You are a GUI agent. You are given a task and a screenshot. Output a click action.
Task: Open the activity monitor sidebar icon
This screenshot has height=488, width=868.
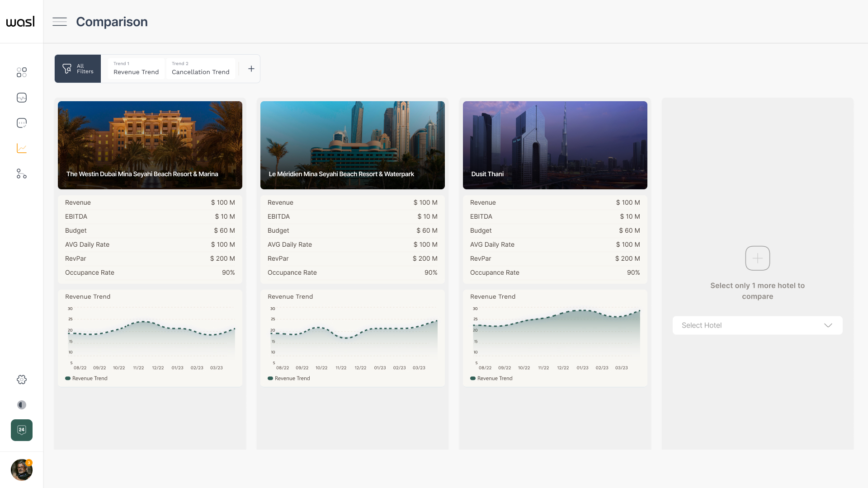[22, 98]
